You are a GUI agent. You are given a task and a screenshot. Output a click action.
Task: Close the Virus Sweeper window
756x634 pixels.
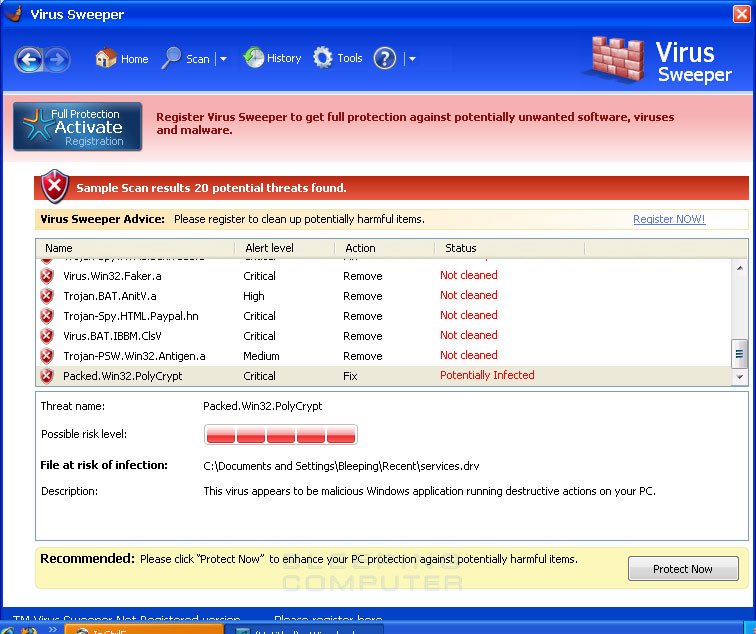click(x=742, y=13)
